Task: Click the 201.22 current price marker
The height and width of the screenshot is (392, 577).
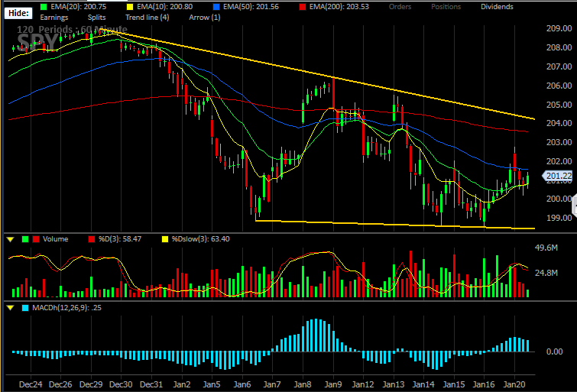Action: coord(557,177)
